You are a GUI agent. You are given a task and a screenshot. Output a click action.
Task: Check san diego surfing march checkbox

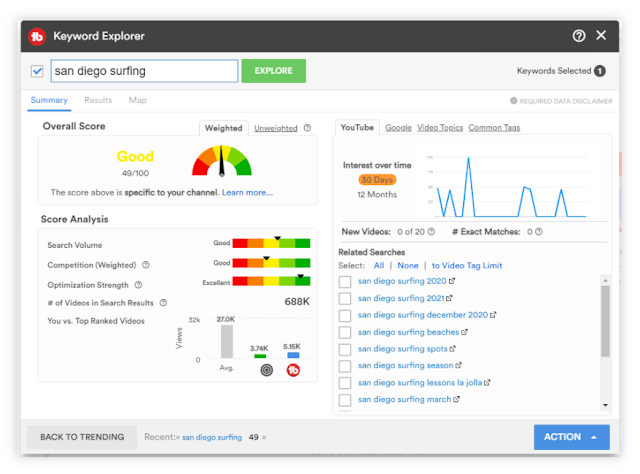(345, 400)
